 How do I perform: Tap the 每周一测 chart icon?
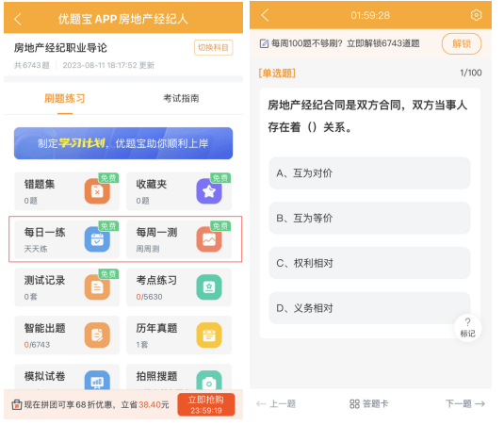209,239
